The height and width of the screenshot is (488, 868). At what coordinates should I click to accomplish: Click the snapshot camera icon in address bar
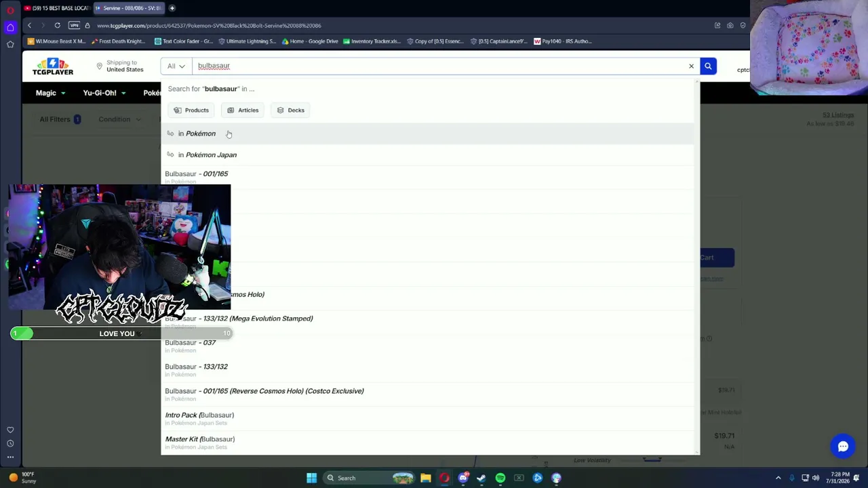(x=730, y=26)
